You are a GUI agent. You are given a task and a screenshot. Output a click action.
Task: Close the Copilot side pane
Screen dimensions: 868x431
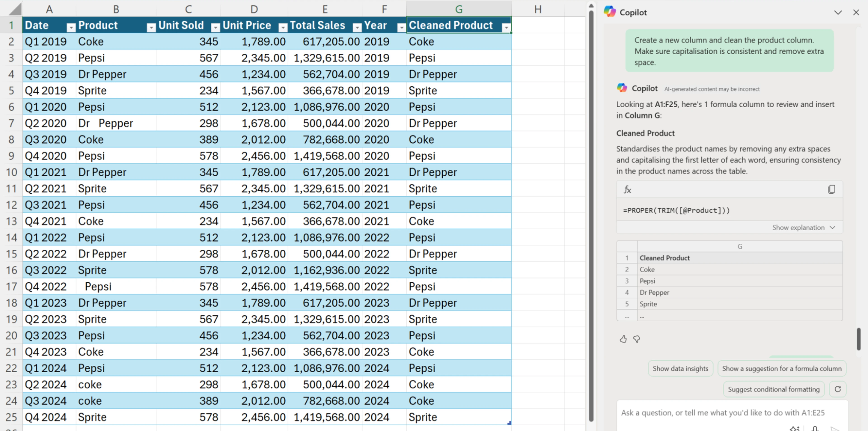(x=856, y=12)
